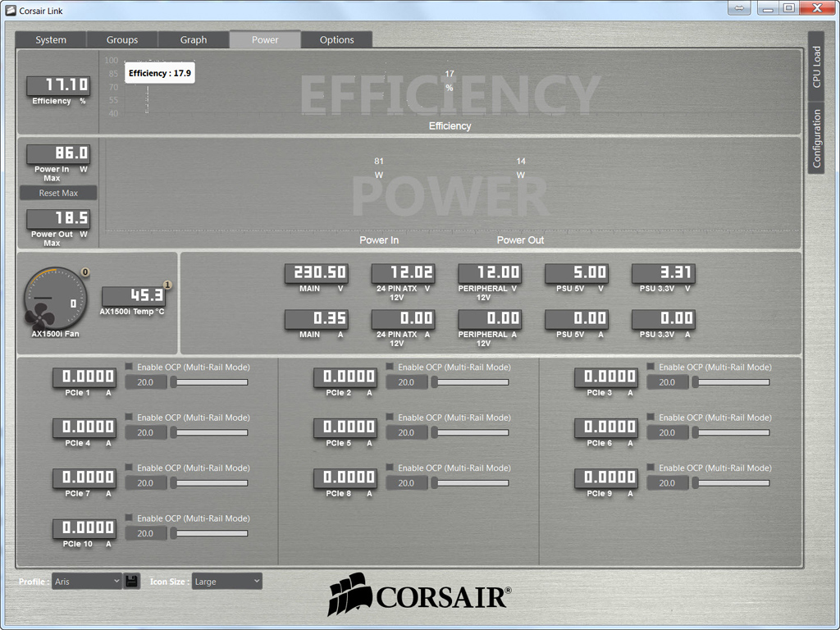The width and height of the screenshot is (840, 630).
Task: Open the Graph tab
Action: tap(194, 39)
